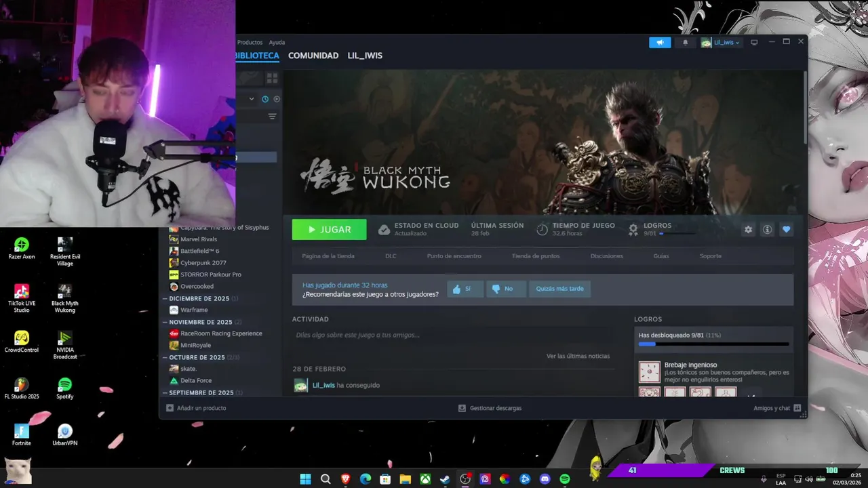Screen dimensions: 868x488
Task: Select Warframe in the library list
Action: [194, 310]
